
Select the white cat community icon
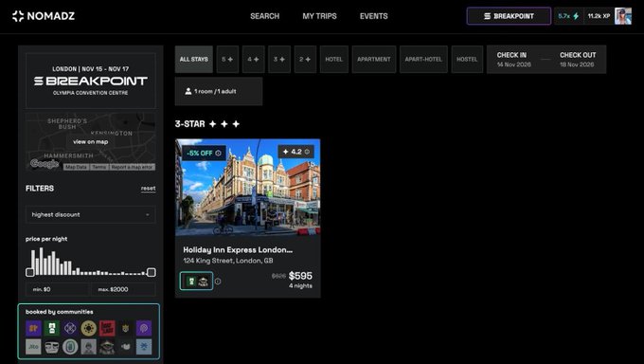tap(126, 347)
